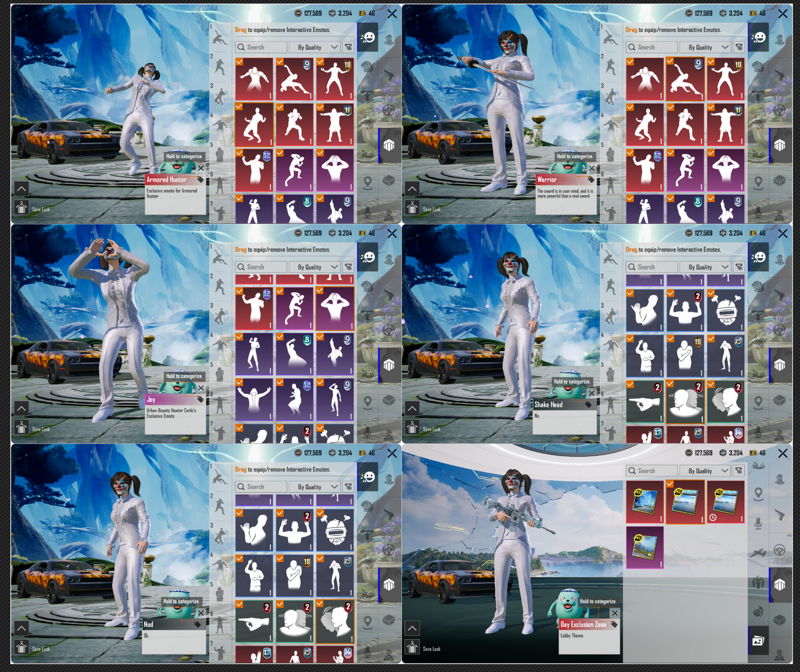Focus the Search field in the Joy panel
The image size is (800, 672).
click(x=261, y=267)
